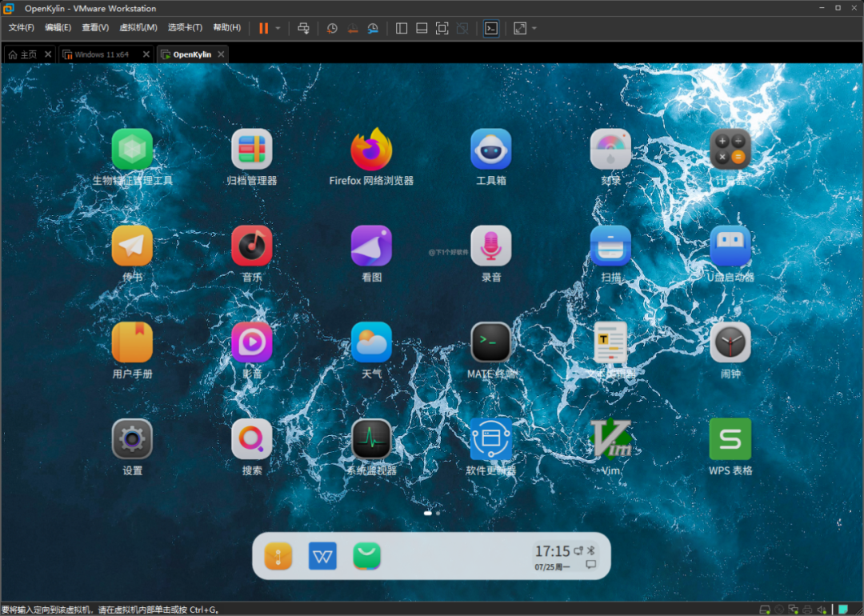Screen dimensions: 864x616
Task: Click the VMware snapshot manager toolbar icon
Action: pos(373,28)
